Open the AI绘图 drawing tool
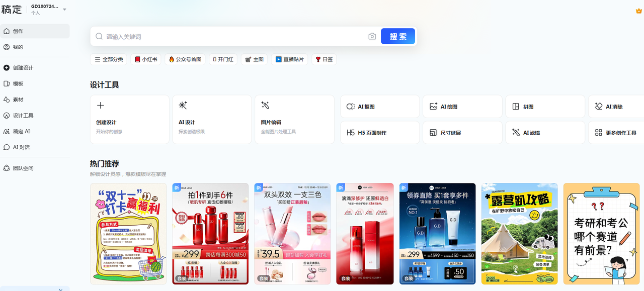The width and height of the screenshot is (644, 291). (x=462, y=107)
